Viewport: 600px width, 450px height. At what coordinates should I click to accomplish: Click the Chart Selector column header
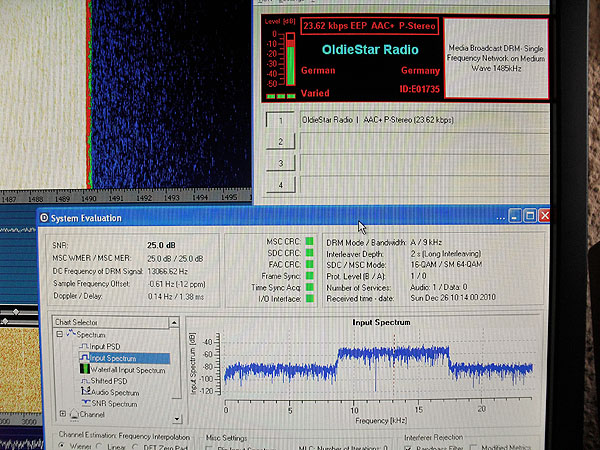tap(111, 322)
